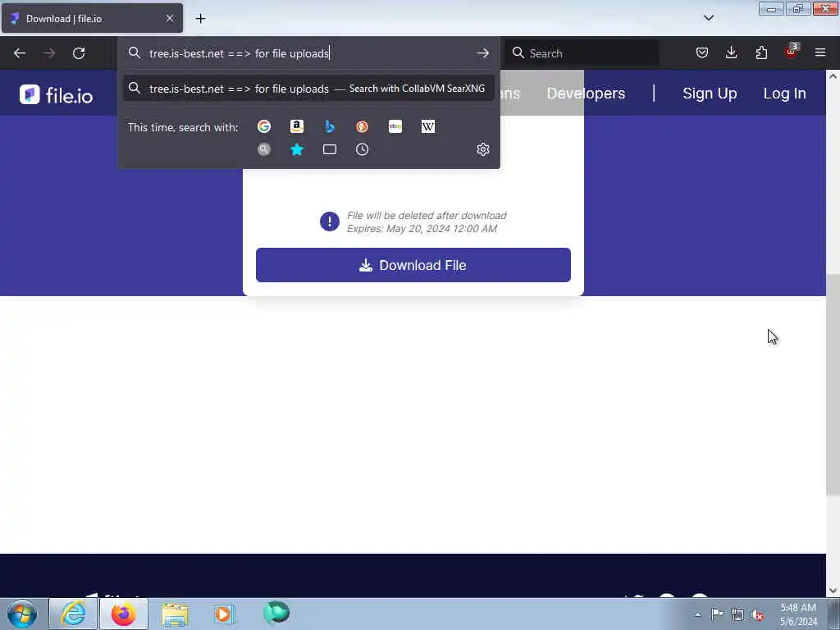
Task: Search in history with the clock icon
Action: tap(362, 149)
